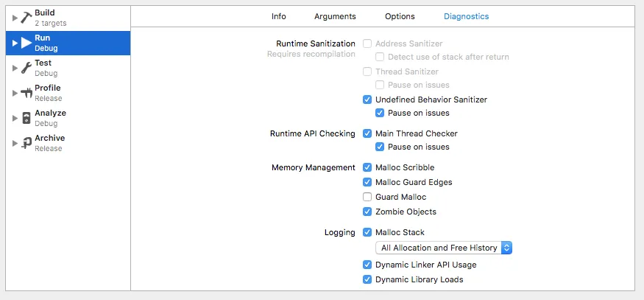Uncheck Undefined Behavior Sanitizer
The width and height of the screenshot is (644, 300).
coord(367,100)
